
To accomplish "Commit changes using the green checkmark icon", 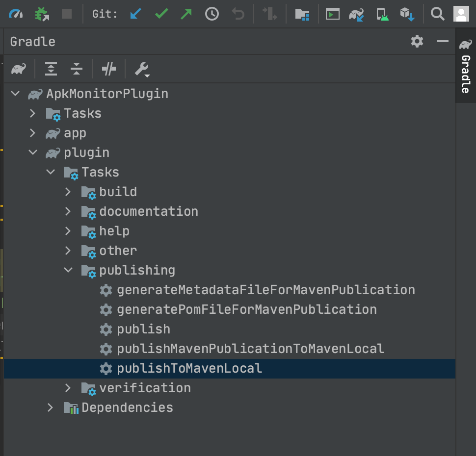I will point(162,14).
